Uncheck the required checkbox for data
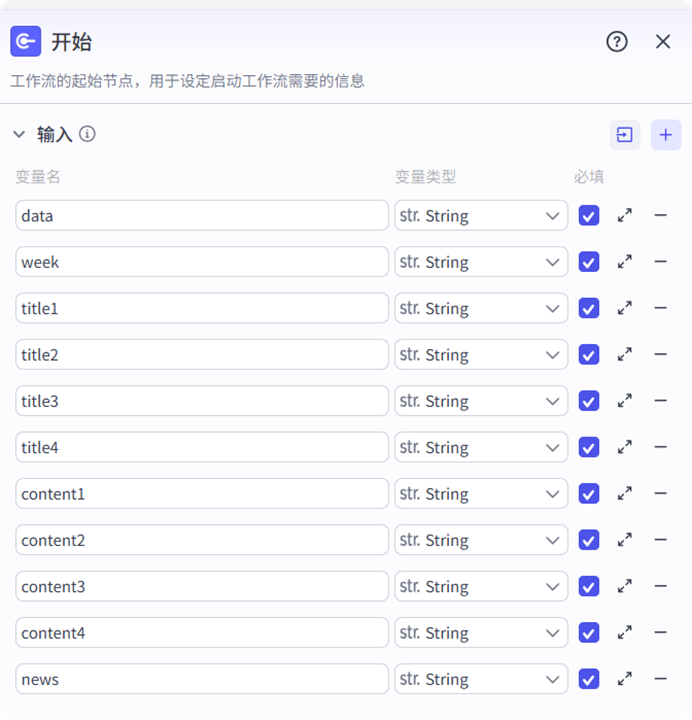 click(589, 215)
